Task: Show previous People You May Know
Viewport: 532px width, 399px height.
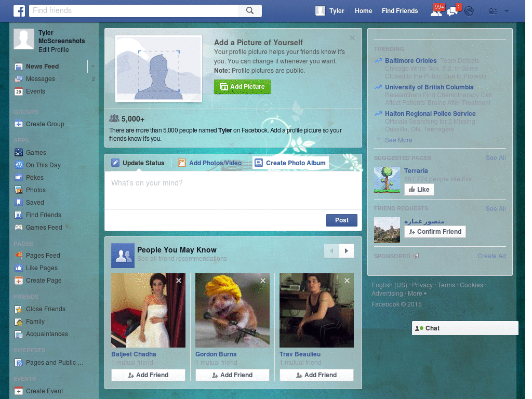Action: click(x=331, y=251)
